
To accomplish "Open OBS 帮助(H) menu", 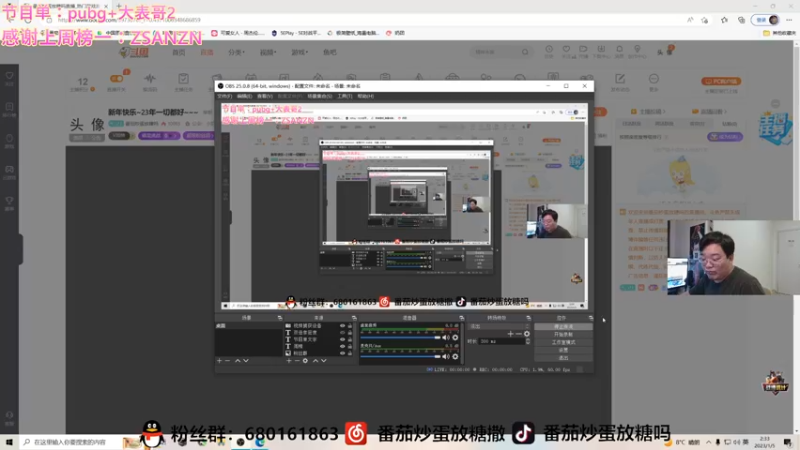I will click(x=365, y=96).
